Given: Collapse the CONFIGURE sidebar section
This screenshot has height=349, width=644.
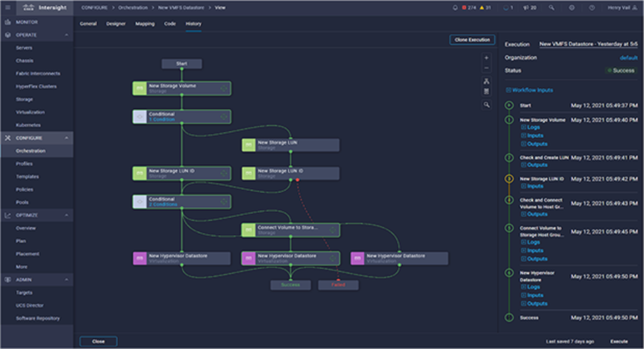Looking at the screenshot, I should [67, 138].
